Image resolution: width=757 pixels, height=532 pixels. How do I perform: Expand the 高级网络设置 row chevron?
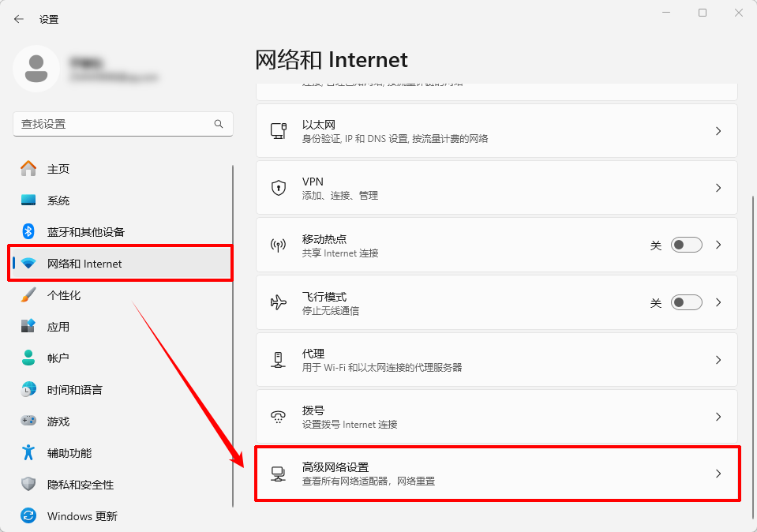click(x=718, y=474)
